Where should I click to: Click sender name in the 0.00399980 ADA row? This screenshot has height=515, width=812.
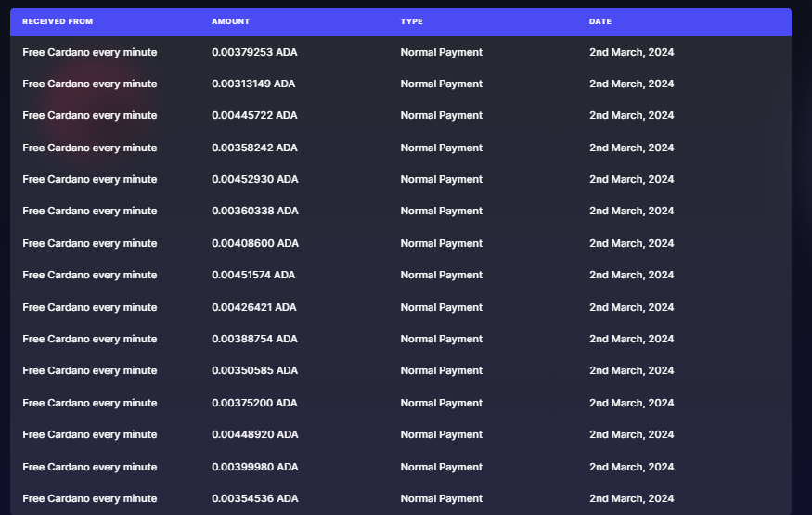point(90,468)
